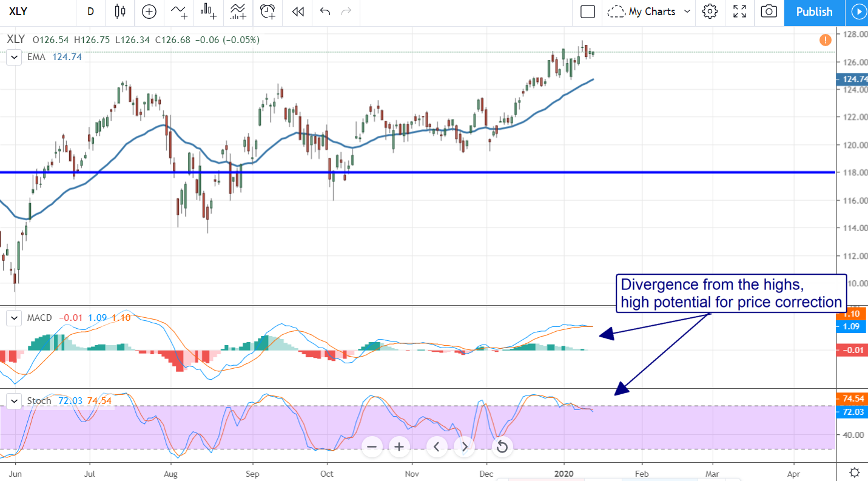Viewport: 868px width, 481px height.
Task: Select the Stoch label text
Action: (x=39, y=401)
